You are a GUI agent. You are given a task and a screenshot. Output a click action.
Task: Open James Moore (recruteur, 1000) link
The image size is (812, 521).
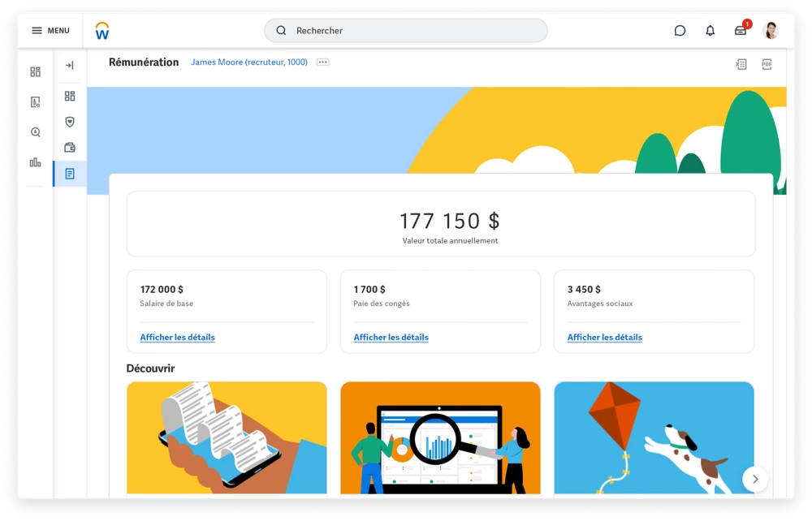(x=248, y=62)
